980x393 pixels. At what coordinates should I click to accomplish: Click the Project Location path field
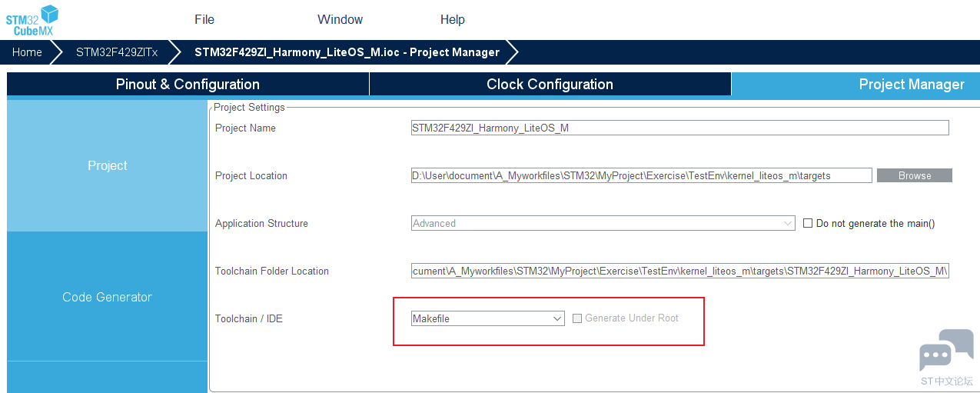[x=642, y=175]
